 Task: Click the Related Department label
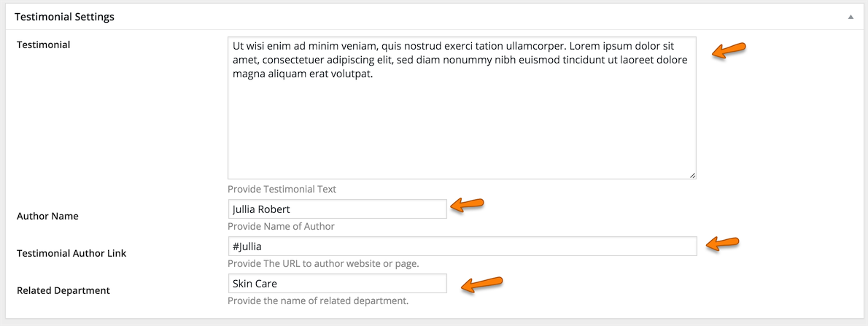63,291
